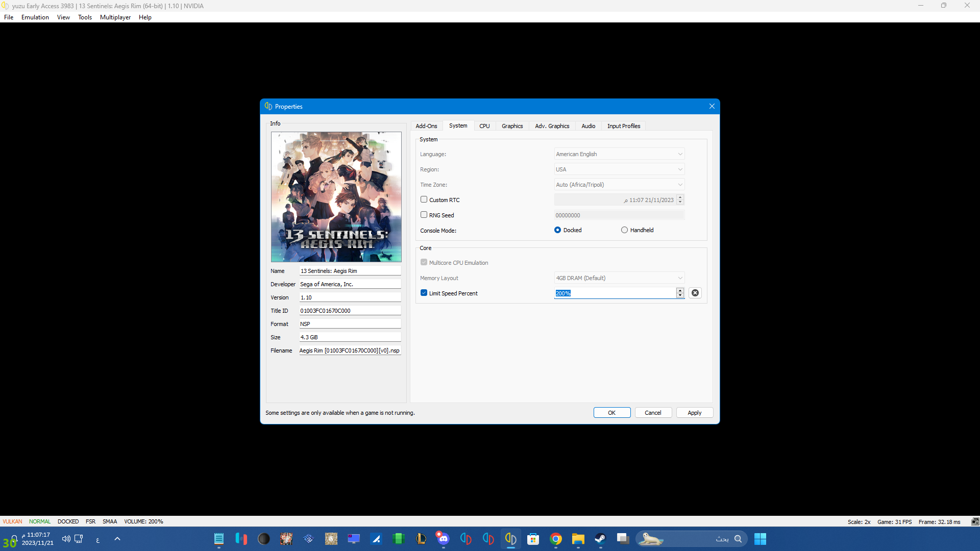Open Steam from the taskbar
980x551 pixels.
(x=601, y=539)
